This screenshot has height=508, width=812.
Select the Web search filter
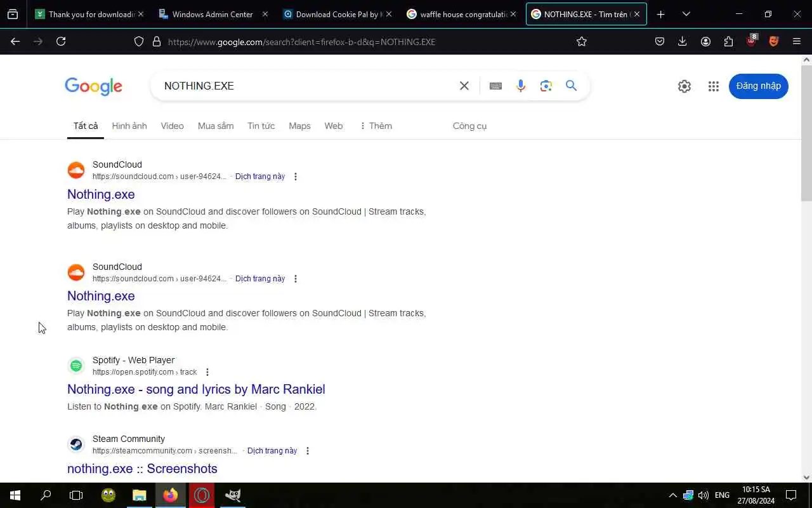pyautogui.click(x=334, y=126)
